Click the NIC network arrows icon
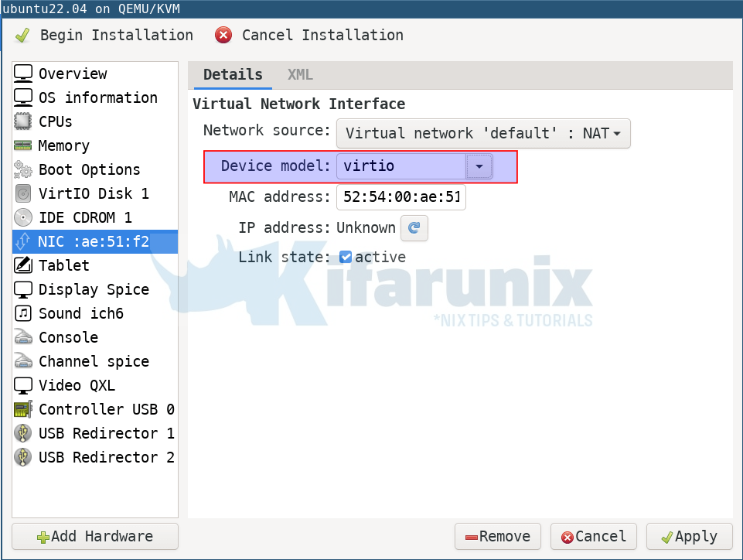Viewport: 743px width, 560px height. [x=22, y=241]
